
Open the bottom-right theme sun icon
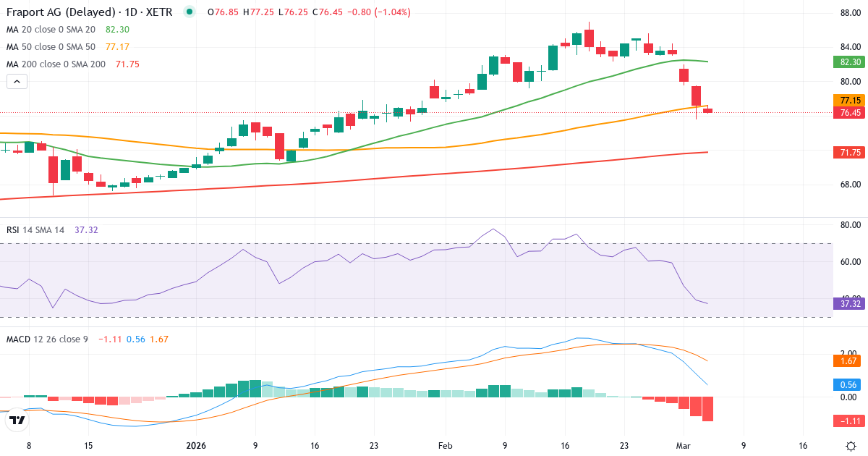(850, 447)
